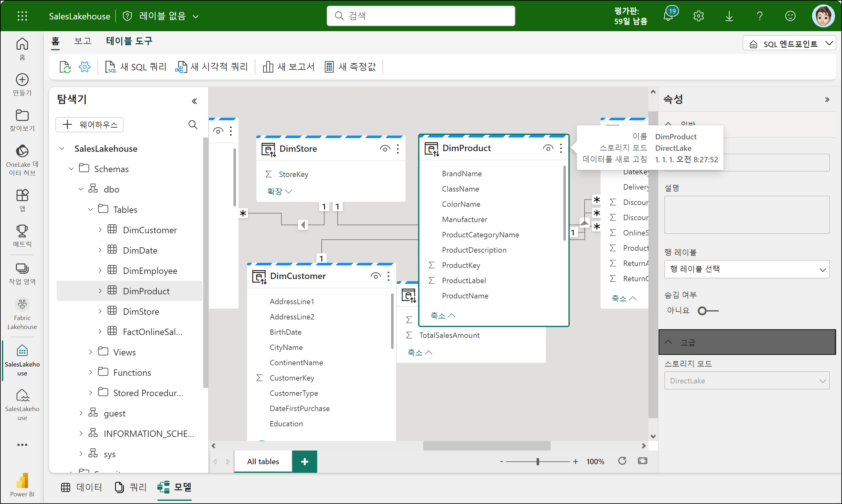Open the row label (행 레이블 선택) dropdown
The width and height of the screenshot is (842, 504).
pos(746,269)
